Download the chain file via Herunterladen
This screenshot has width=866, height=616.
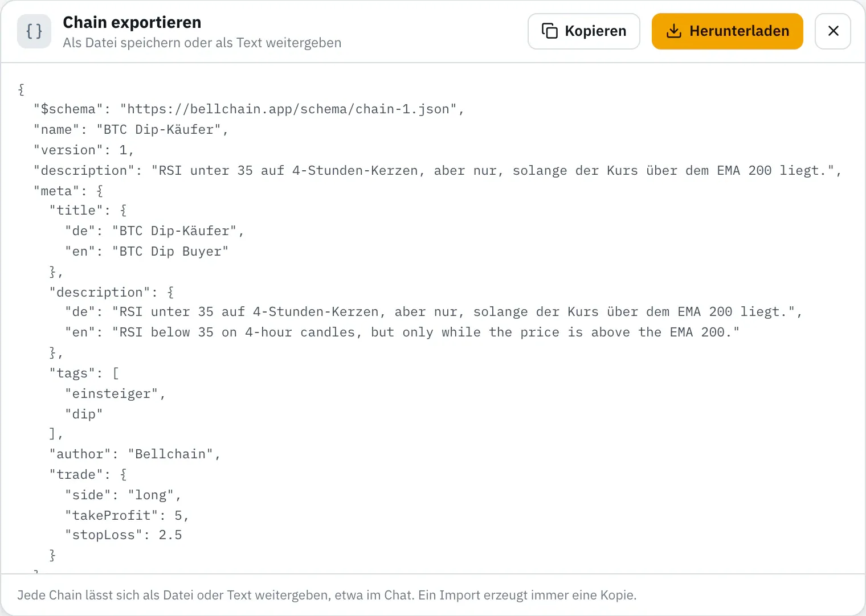(728, 31)
